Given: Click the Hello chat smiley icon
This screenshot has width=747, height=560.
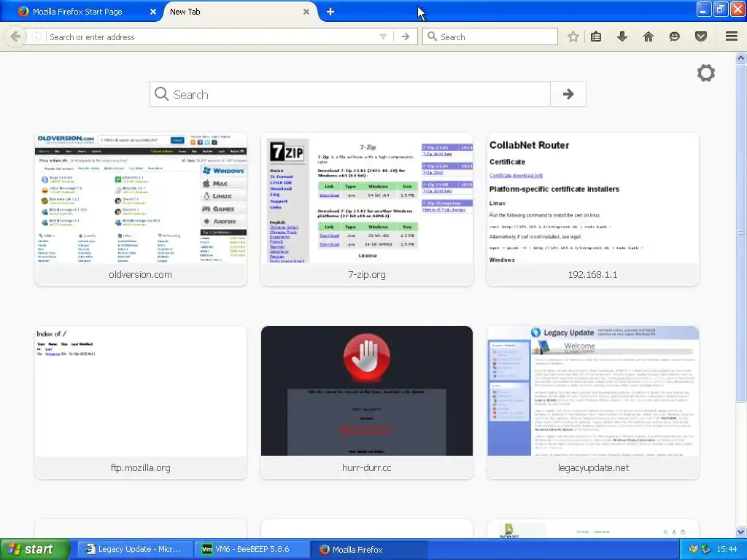Looking at the screenshot, I should pos(674,36).
